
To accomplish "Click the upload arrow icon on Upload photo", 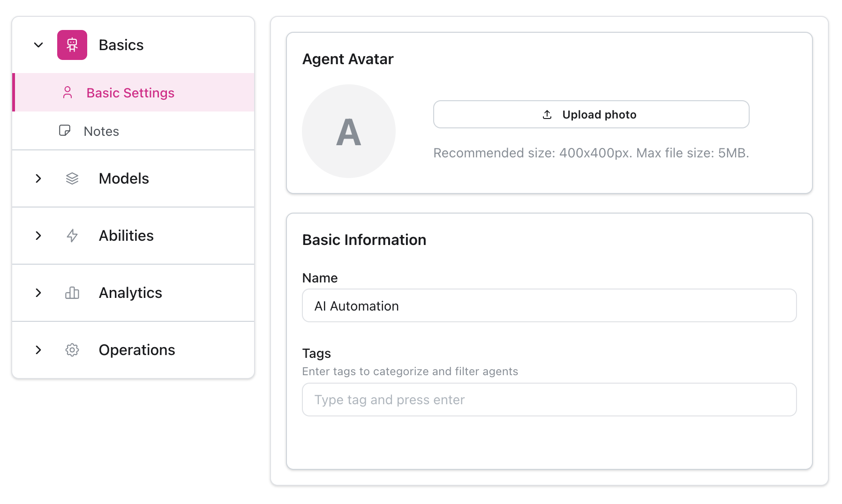I will pyautogui.click(x=547, y=114).
